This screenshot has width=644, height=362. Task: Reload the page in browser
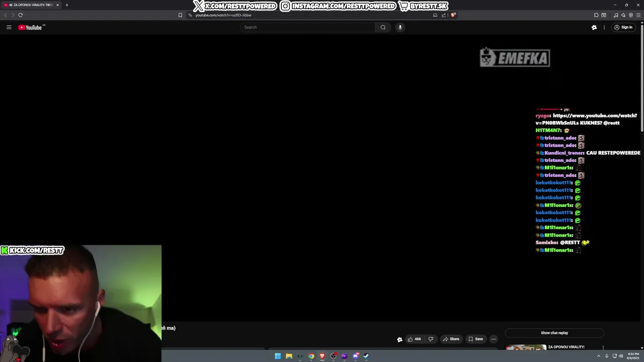point(21,15)
